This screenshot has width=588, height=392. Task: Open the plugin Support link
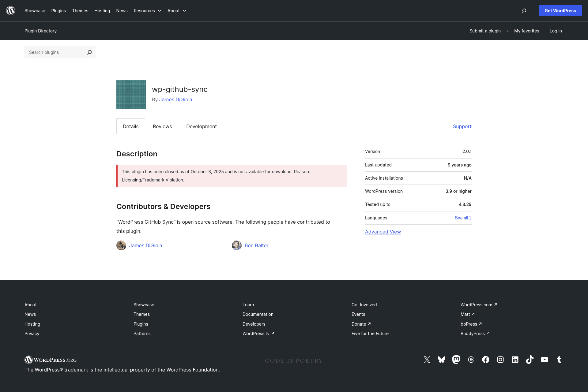[462, 126]
